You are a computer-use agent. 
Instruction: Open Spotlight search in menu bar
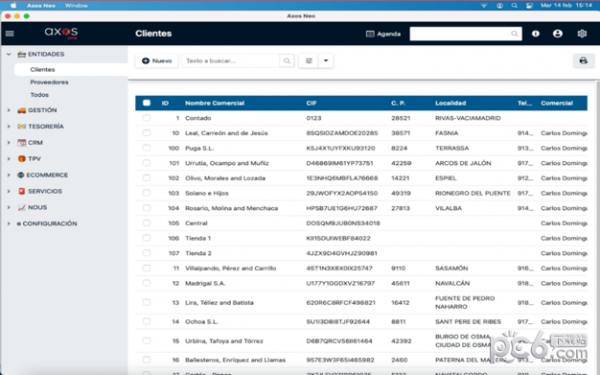514,6
